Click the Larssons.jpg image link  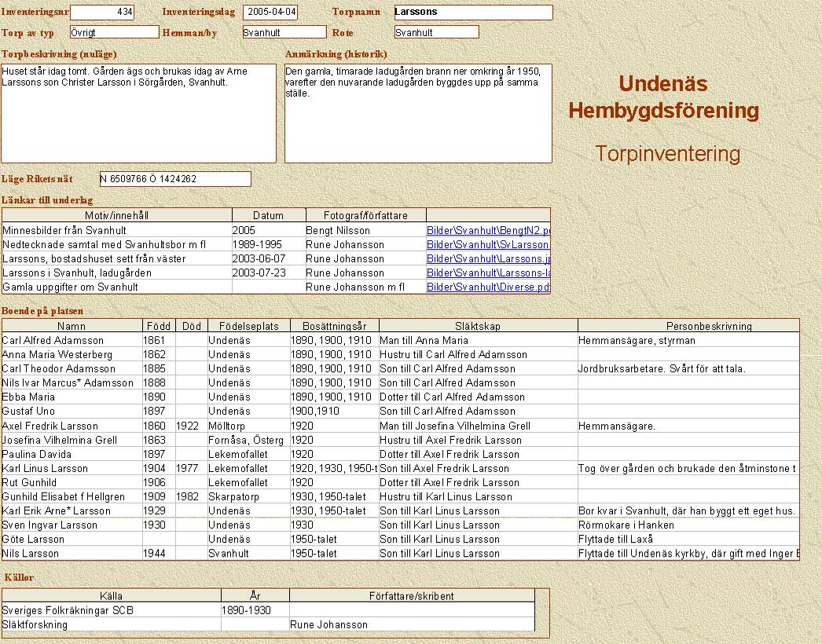[x=488, y=259]
